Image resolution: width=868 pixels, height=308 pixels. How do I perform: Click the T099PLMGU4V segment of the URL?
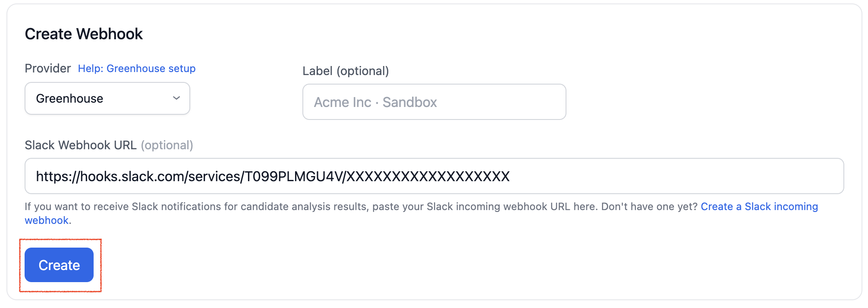293,176
